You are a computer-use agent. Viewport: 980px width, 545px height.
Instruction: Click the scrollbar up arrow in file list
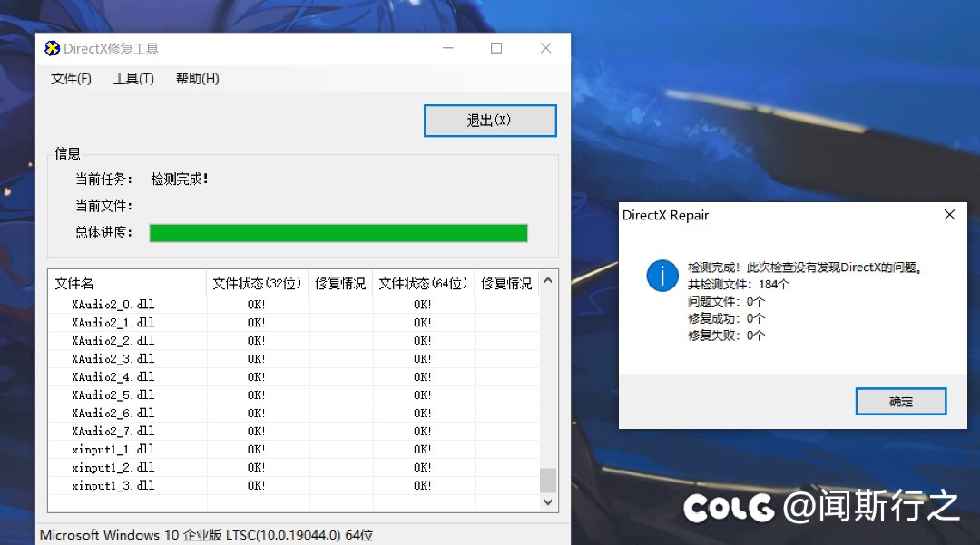(x=548, y=281)
